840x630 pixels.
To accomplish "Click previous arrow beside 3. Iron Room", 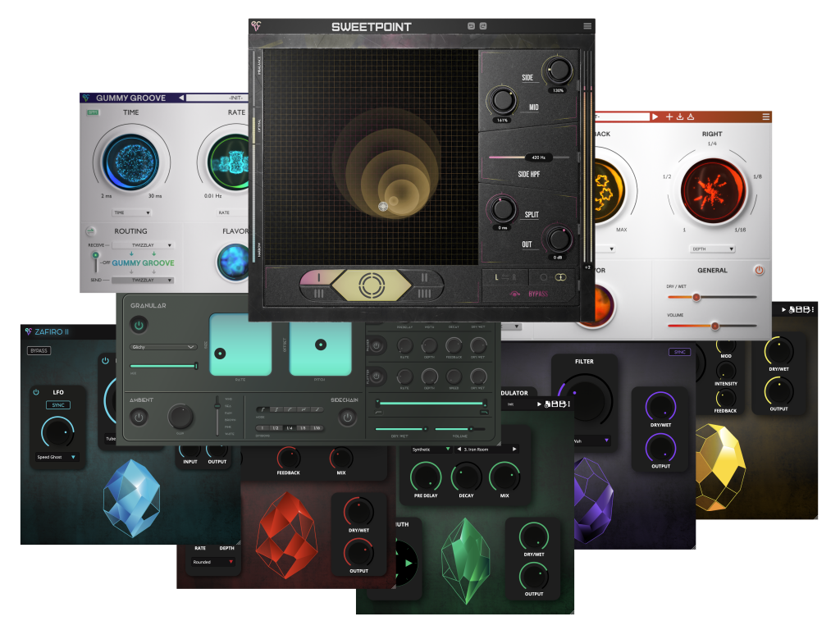I will tap(459, 450).
